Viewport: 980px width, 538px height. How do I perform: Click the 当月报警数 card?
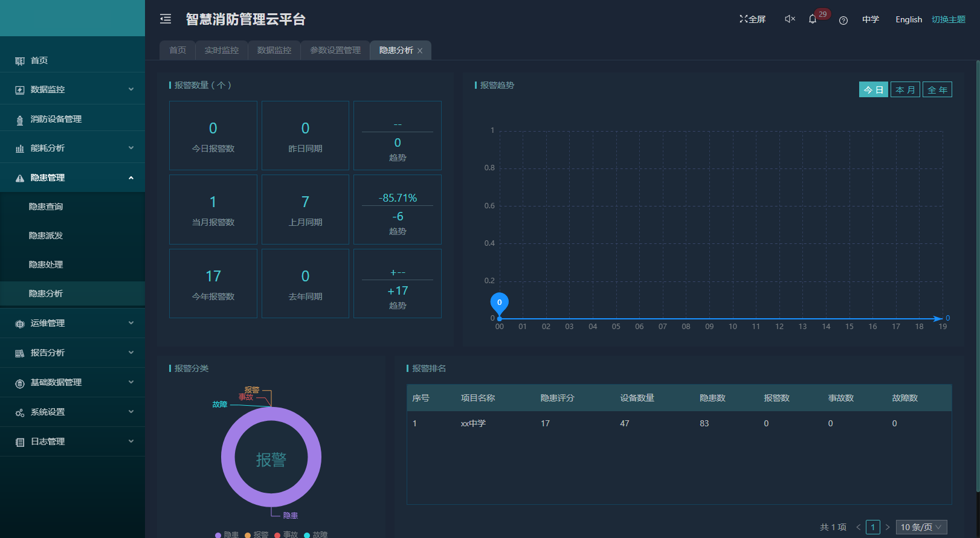213,210
